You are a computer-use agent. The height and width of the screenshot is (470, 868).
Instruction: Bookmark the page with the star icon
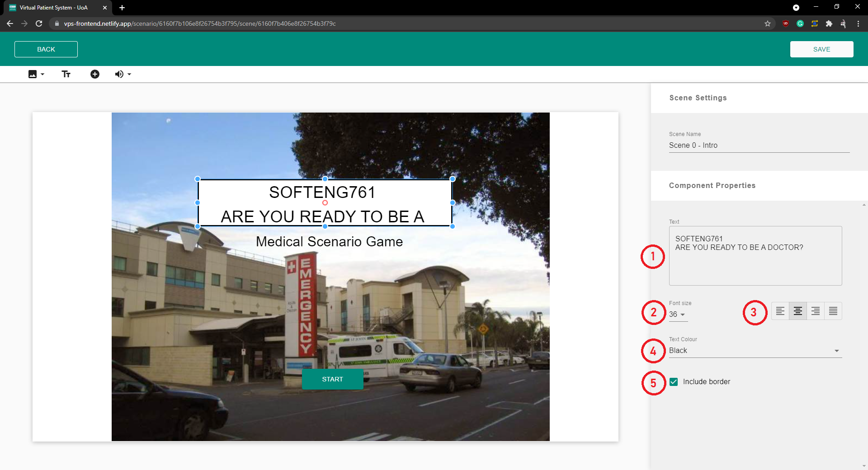(x=767, y=23)
